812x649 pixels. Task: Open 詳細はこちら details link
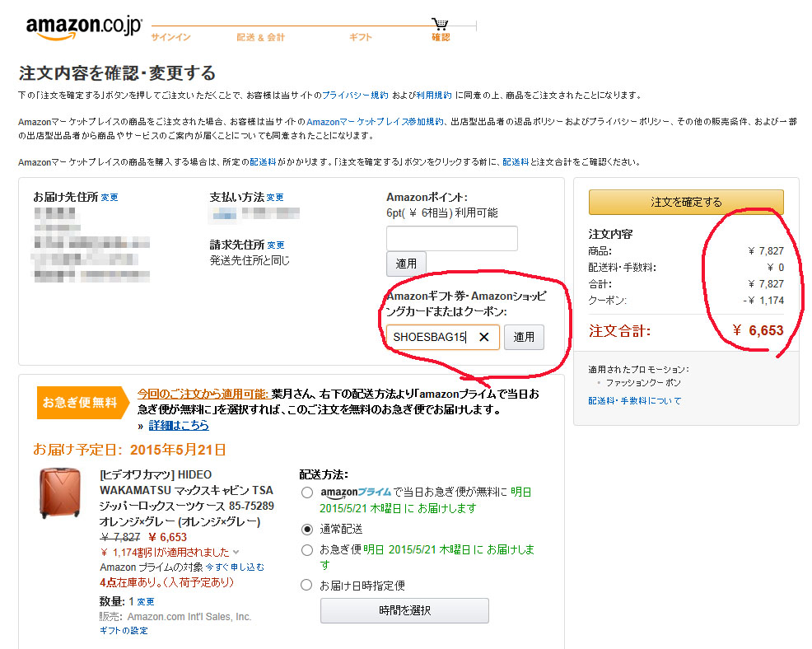[179, 426]
